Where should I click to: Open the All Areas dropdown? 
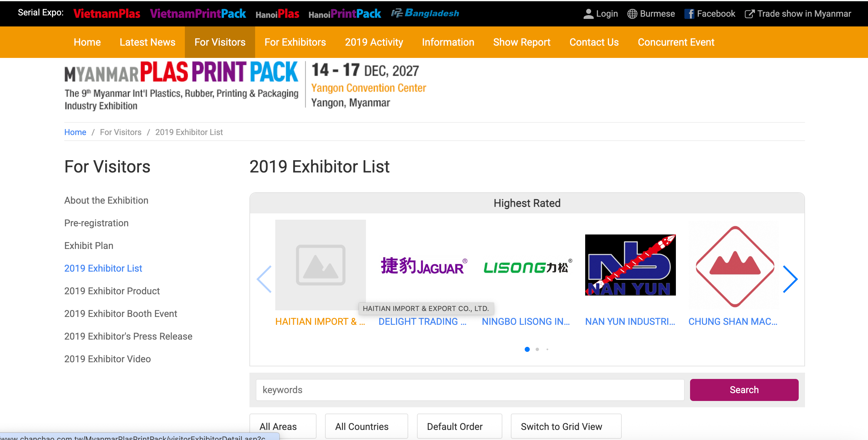click(283, 426)
